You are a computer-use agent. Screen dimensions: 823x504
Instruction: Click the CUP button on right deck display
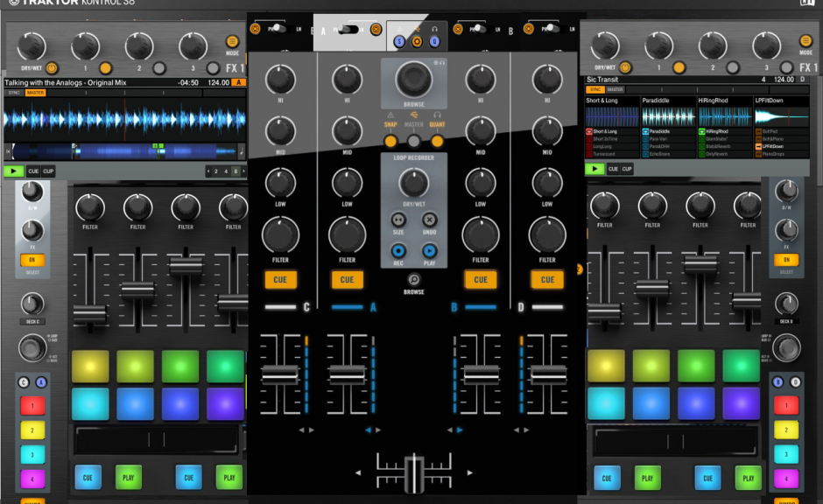627,169
